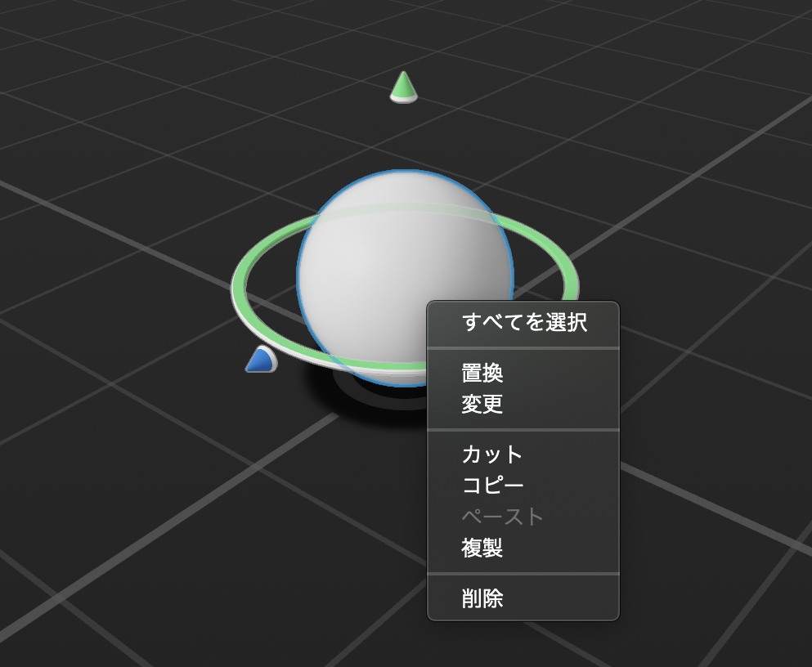Click the blue selection outline atop the sphere
This screenshot has width=812, height=667.
(x=404, y=171)
